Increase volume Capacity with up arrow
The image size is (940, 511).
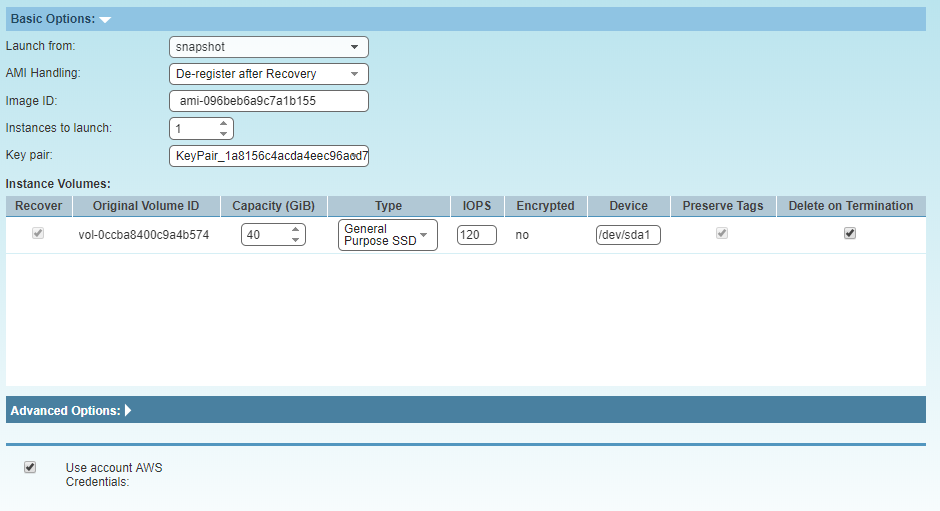(295, 230)
